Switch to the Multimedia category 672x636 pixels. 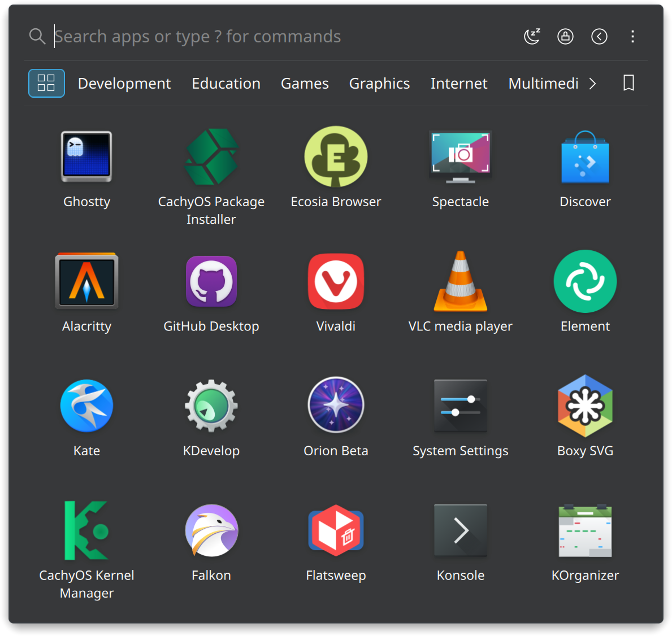tap(544, 84)
